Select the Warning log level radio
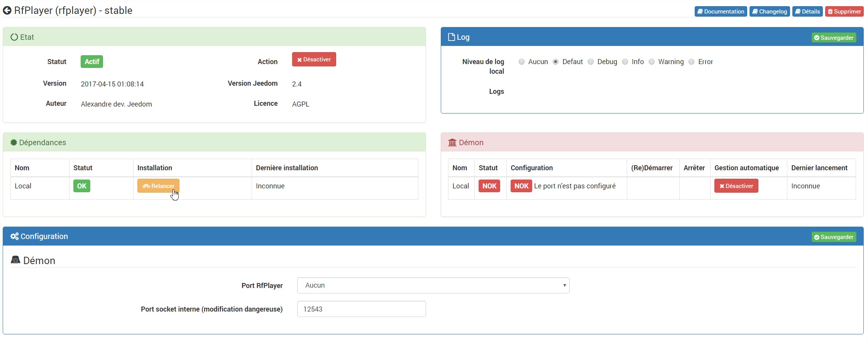Screen dimensions: 868x344 coord(651,62)
